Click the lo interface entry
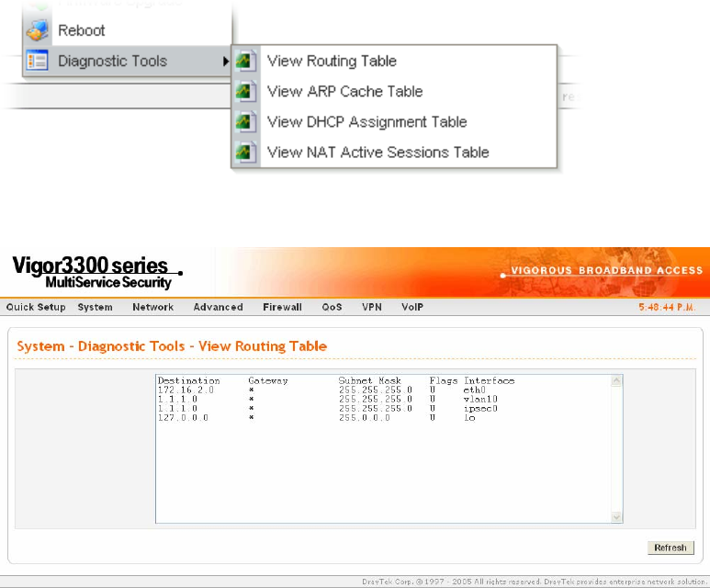The height and width of the screenshot is (588, 710). [469, 418]
